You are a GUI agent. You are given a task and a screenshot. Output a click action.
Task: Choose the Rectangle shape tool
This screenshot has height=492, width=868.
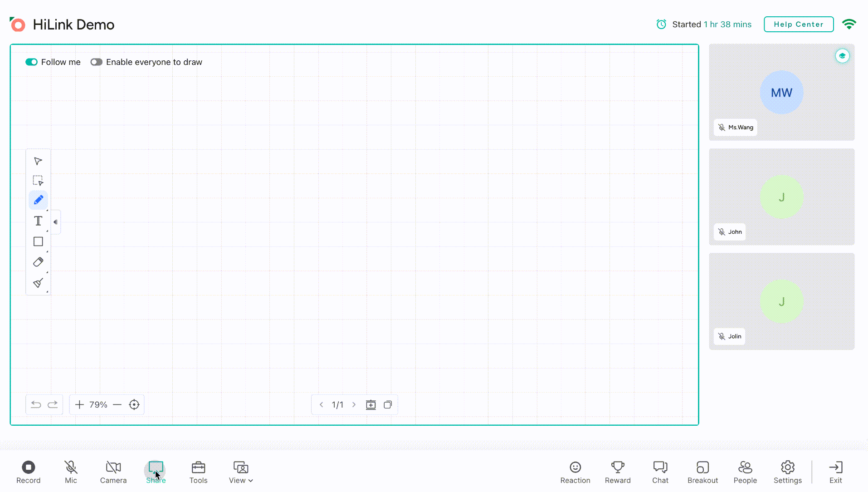pos(38,241)
